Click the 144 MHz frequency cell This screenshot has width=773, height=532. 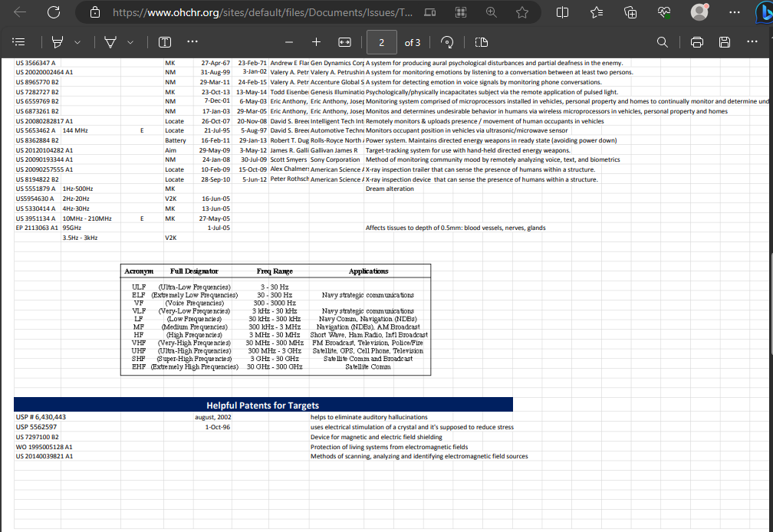(75, 130)
